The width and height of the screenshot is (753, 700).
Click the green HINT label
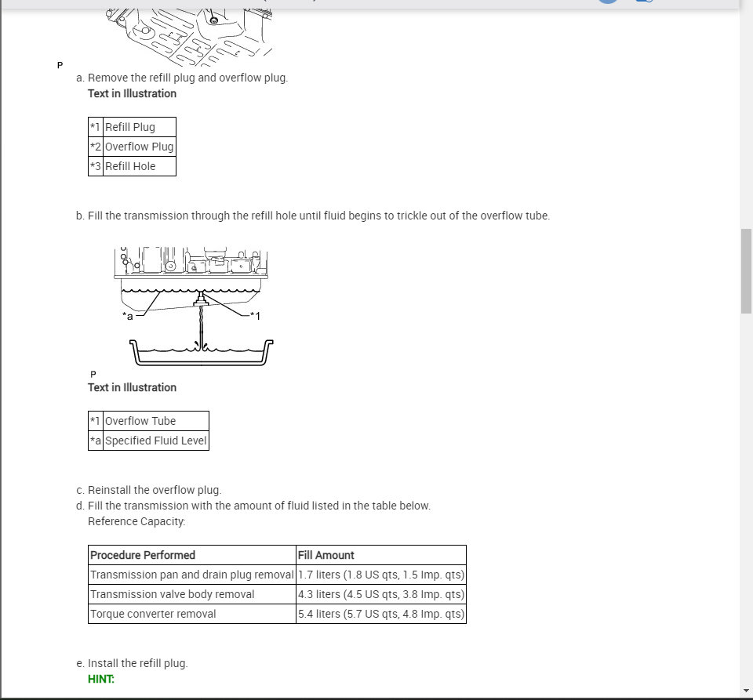pos(101,679)
